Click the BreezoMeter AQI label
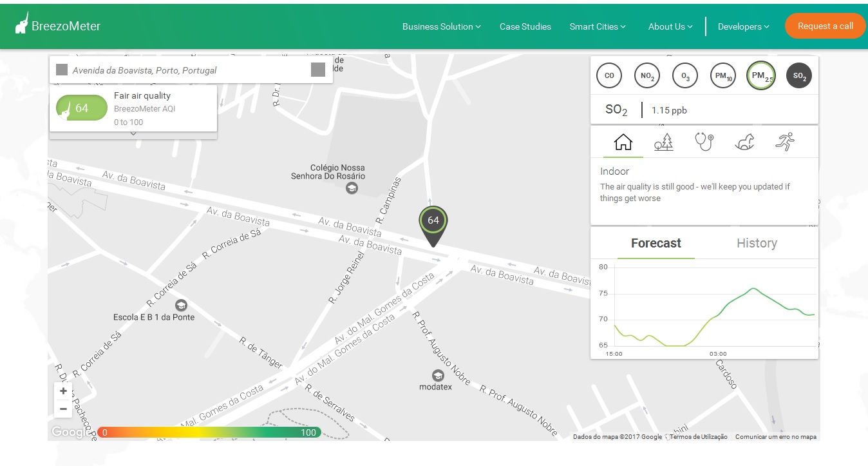Image resolution: width=868 pixels, height=466 pixels. click(145, 109)
